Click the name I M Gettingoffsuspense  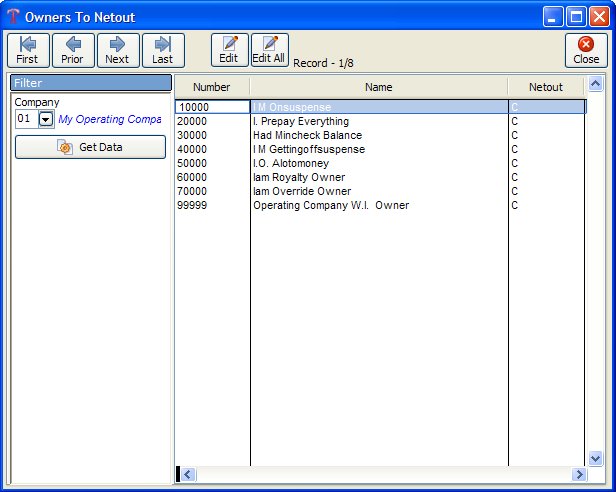309,149
